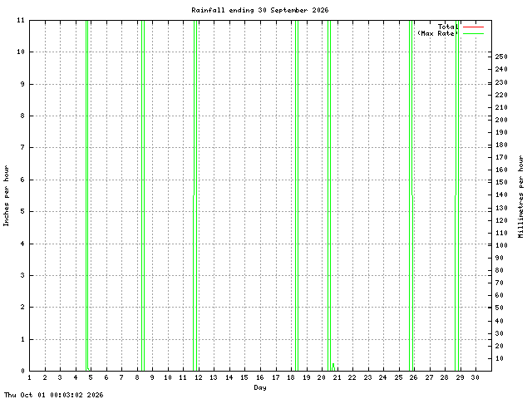Click the green rainfall spike after day 8
The height and width of the screenshot is (399, 532).
(x=143, y=195)
